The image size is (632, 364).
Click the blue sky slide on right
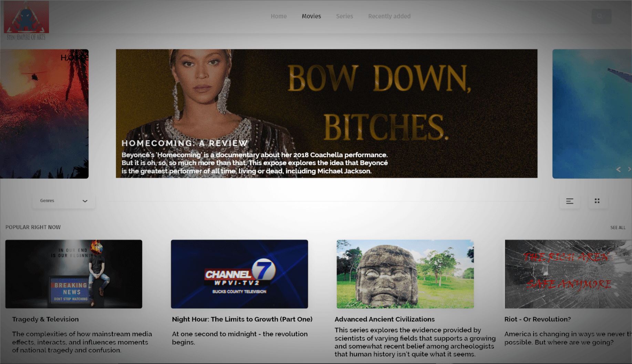[592, 114]
